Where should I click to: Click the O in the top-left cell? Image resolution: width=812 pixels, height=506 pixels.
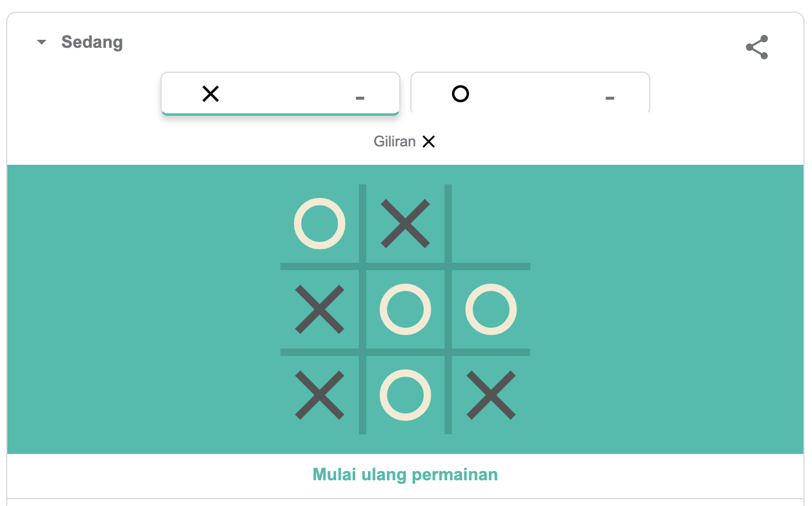(x=320, y=224)
